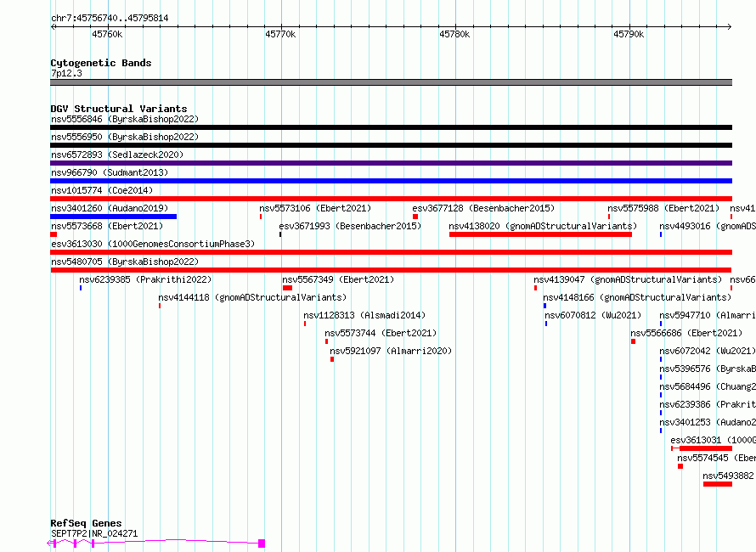
Task: Click the 45790k ruler position label
Action: (x=629, y=34)
